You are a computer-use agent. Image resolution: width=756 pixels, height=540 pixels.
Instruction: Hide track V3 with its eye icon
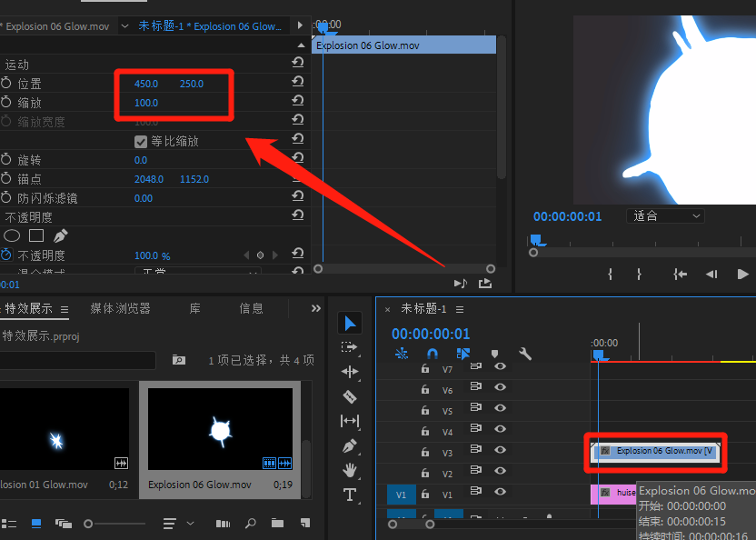pos(499,452)
